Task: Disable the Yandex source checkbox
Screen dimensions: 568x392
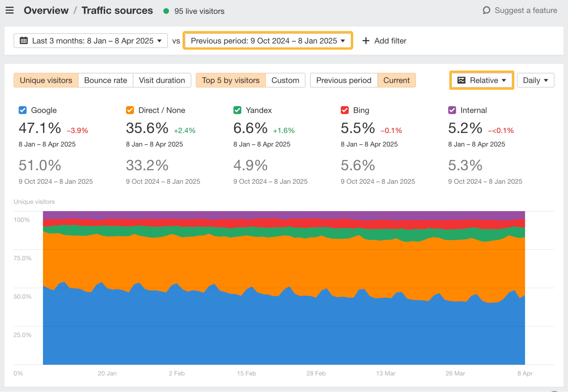Action: tap(238, 110)
